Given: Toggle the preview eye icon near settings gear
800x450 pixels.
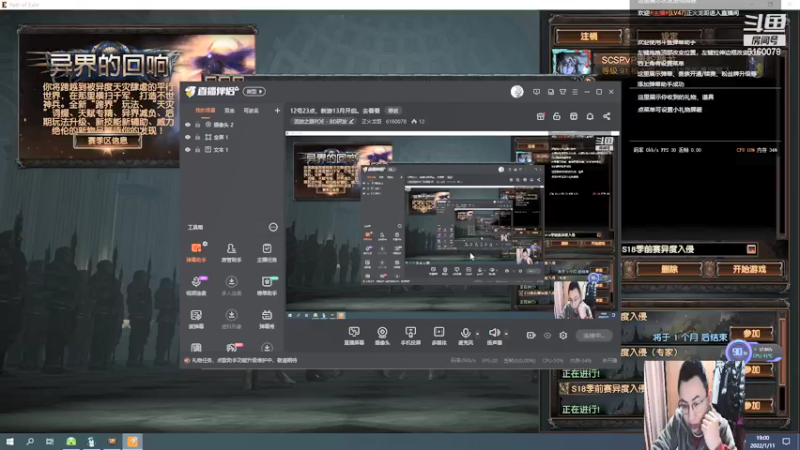Looking at the screenshot, I should click(x=547, y=335).
